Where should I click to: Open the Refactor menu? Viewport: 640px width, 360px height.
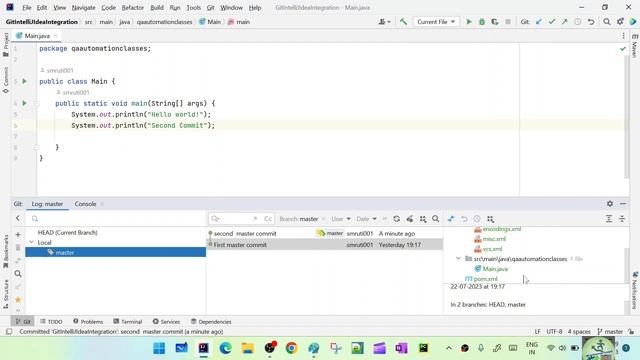pyautogui.click(x=133, y=7)
